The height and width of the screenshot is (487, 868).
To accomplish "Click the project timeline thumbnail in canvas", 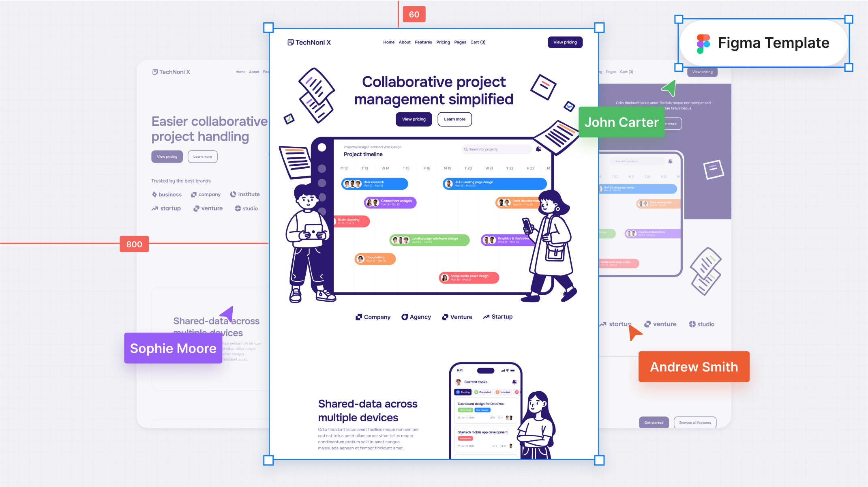I will click(434, 221).
